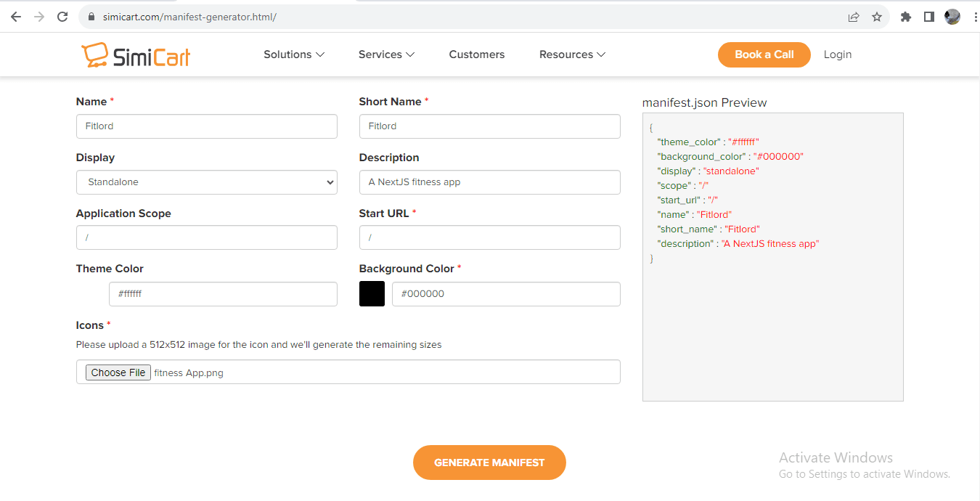Viewport: 980px width, 501px height.
Task: Click the SimiCart logo
Action: pyautogui.click(x=136, y=55)
